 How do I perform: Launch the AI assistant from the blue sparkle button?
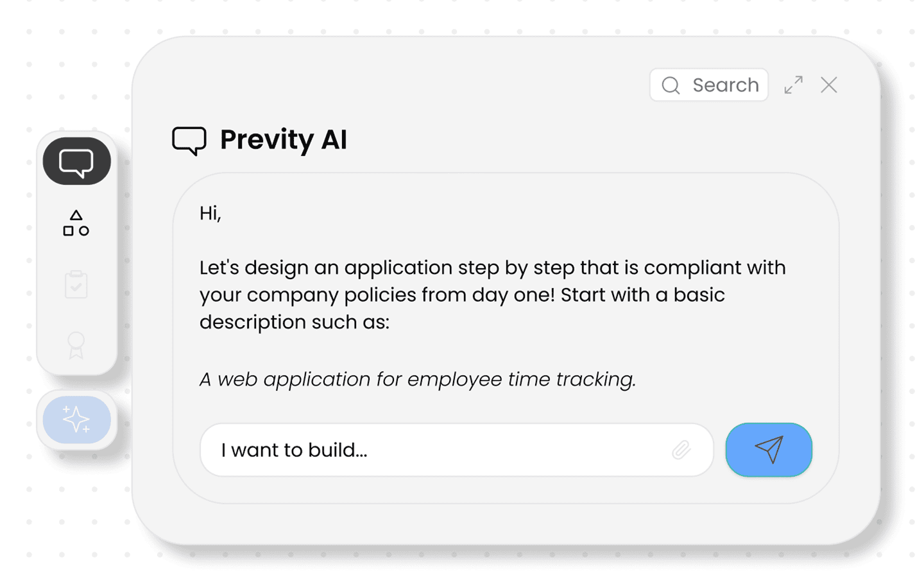coord(76,420)
